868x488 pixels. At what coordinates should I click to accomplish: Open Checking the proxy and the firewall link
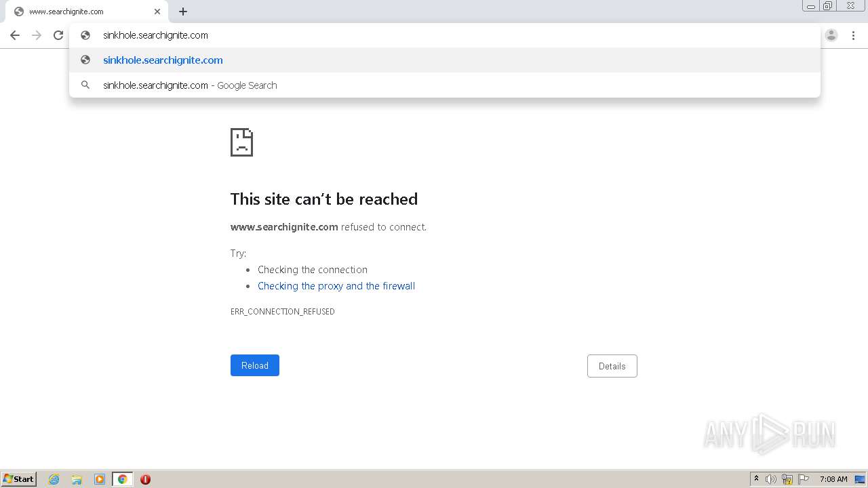[336, 286]
